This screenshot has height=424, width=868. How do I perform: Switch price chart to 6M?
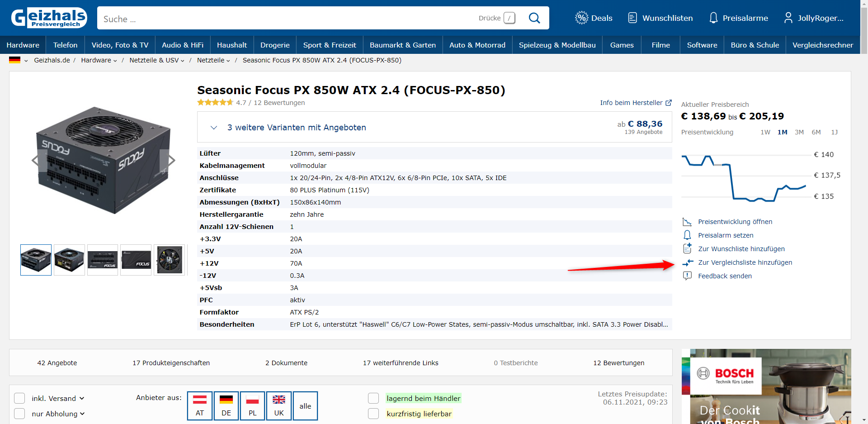(x=816, y=132)
